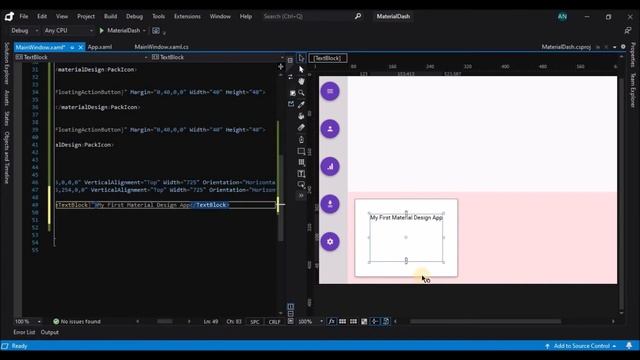Click the designer account round button
The height and width of the screenshot is (360, 640).
click(330, 129)
